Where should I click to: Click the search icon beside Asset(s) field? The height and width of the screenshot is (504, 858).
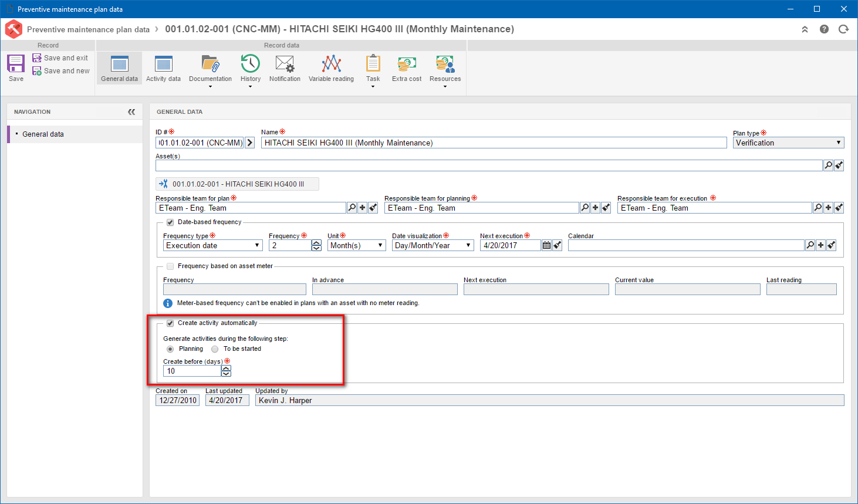(x=828, y=165)
